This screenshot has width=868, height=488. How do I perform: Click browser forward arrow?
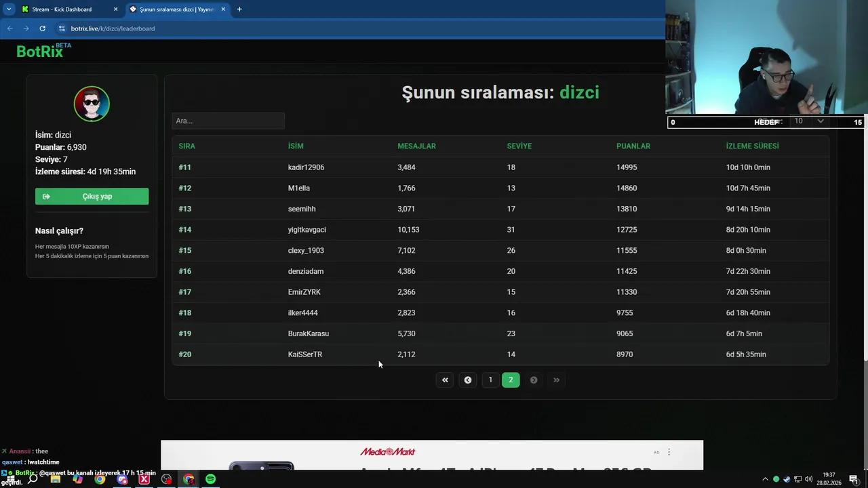pos(26,28)
